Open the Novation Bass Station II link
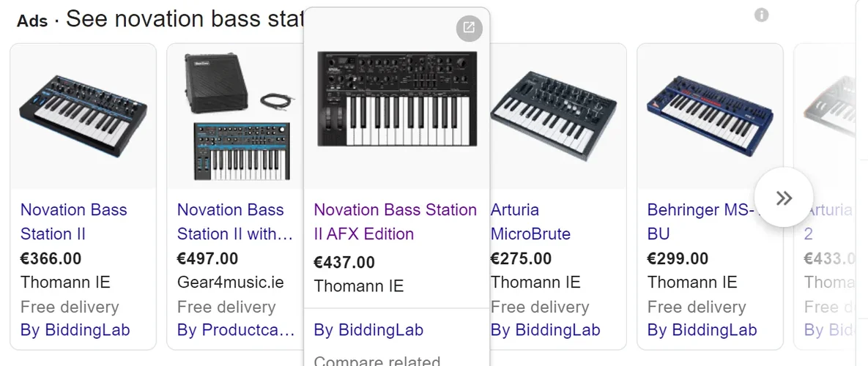Screen dimensions: 868x366 pos(73,222)
